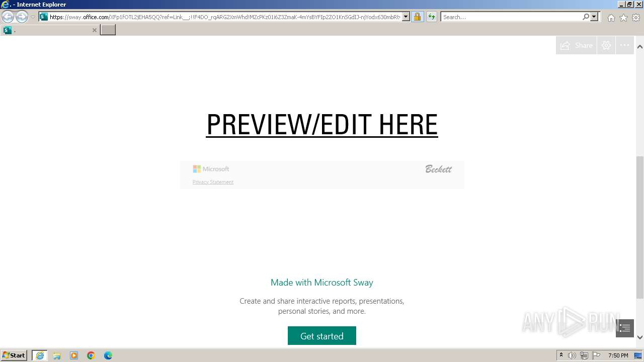Viewport: 644px width, 362px height.
Task: Focus the Search box in Internet Explorer
Action: click(x=511, y=17)
